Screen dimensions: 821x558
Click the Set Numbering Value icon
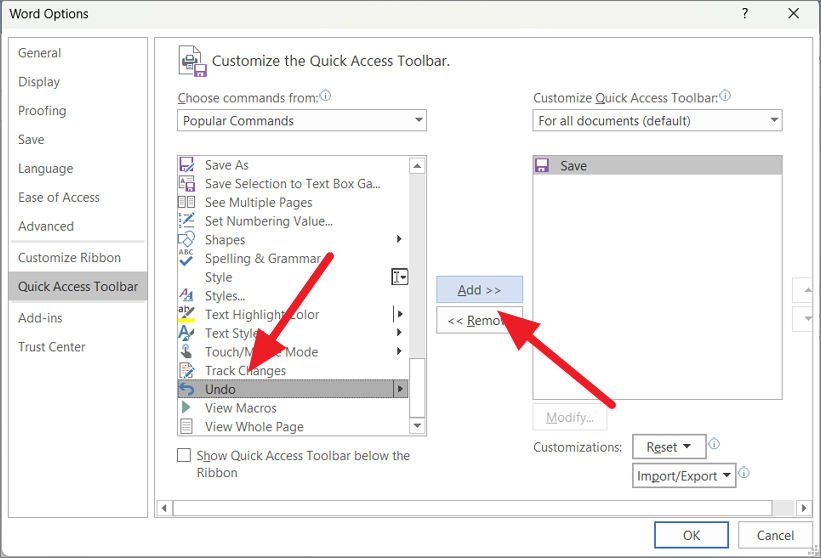point(186,221)
